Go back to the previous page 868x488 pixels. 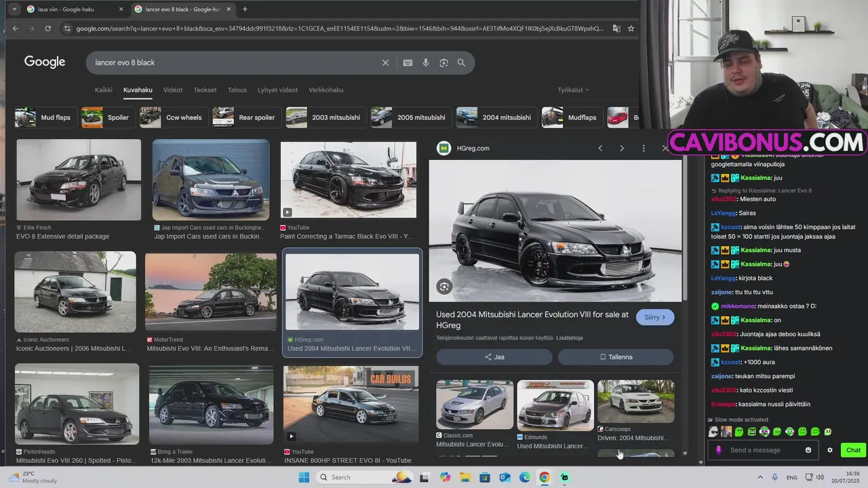point(15,28)
